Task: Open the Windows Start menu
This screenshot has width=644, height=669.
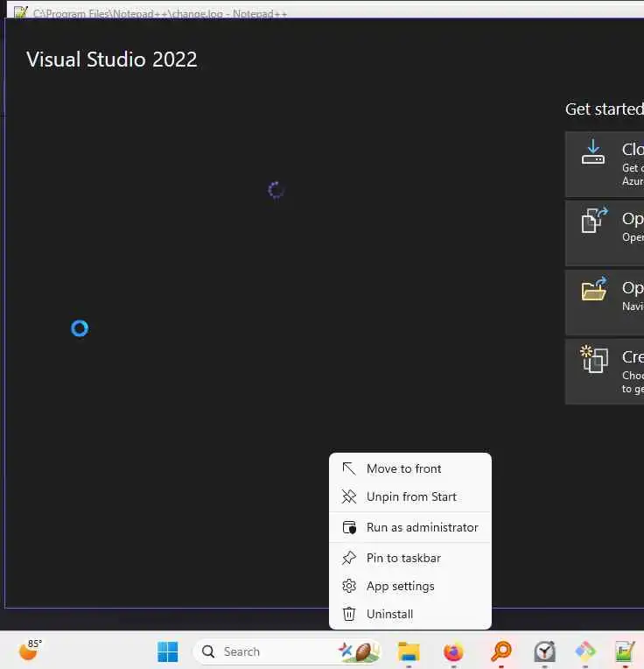Action: 168,651
